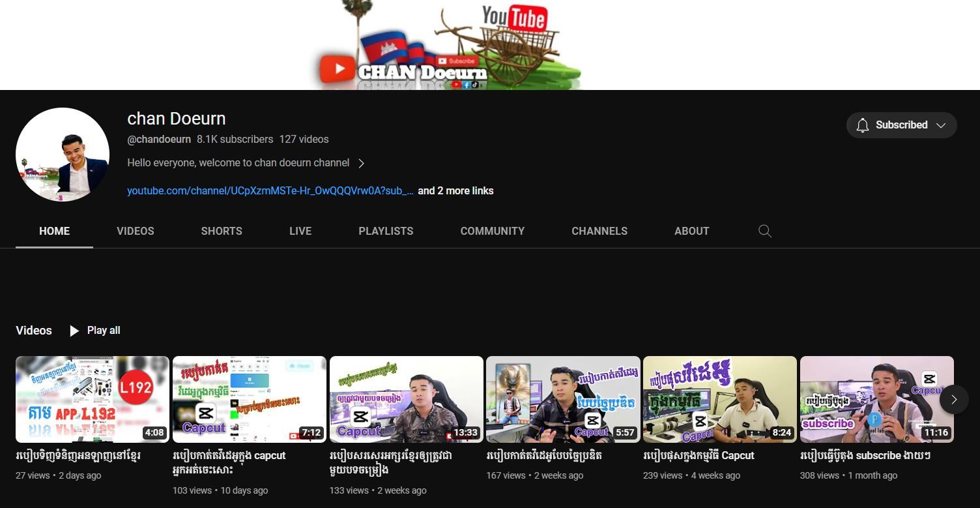The width and height of the screenshot is (980, 508).
Task: Expand channel description arrow
Action: [x=362, y=163]
